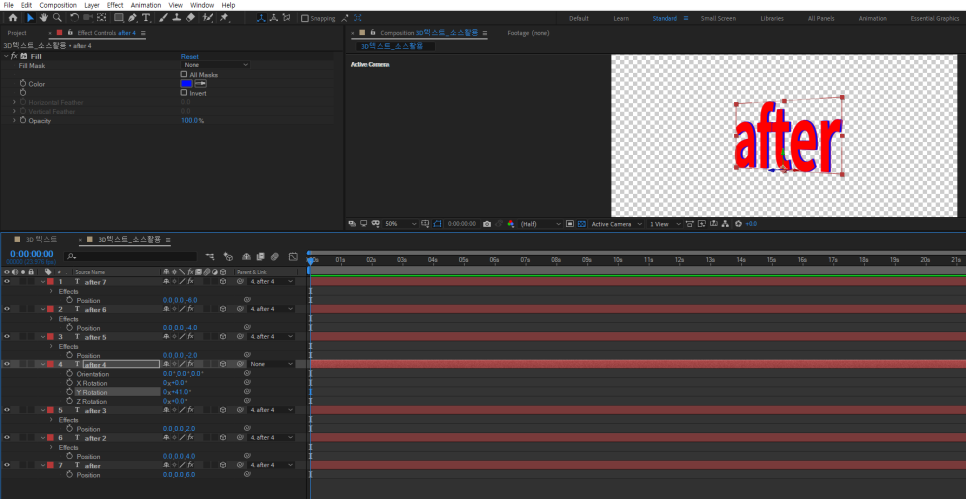
Task: Open the Composition menu
Action: 58,5
